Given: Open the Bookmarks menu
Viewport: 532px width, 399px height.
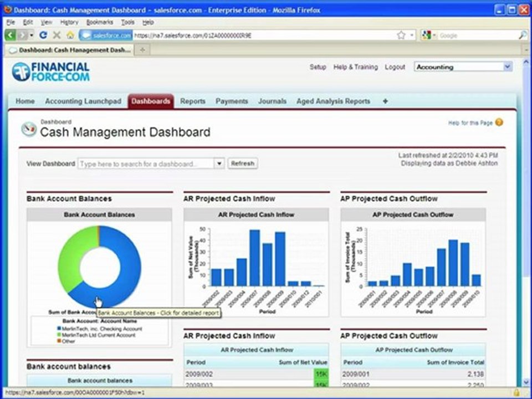Looking at the screenshot, I should point(99,22).
